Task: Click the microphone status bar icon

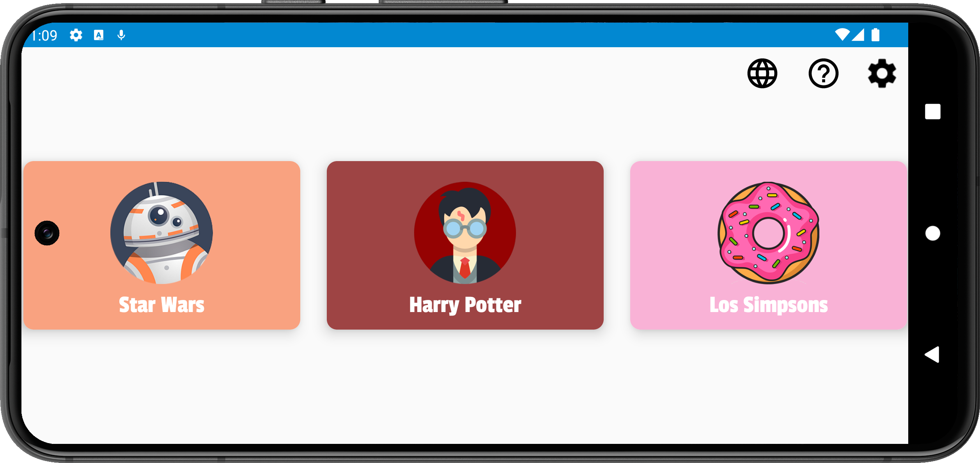Action: pyautogui.click(x=121, y=35)
